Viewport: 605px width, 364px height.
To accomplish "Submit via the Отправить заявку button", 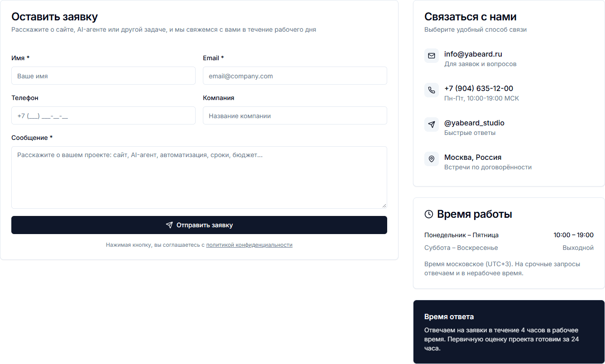I will 199,225.
